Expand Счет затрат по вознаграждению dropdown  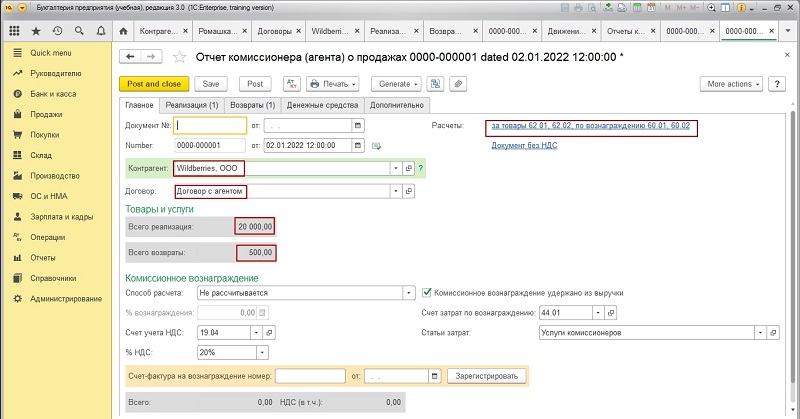tap(598, 312)
